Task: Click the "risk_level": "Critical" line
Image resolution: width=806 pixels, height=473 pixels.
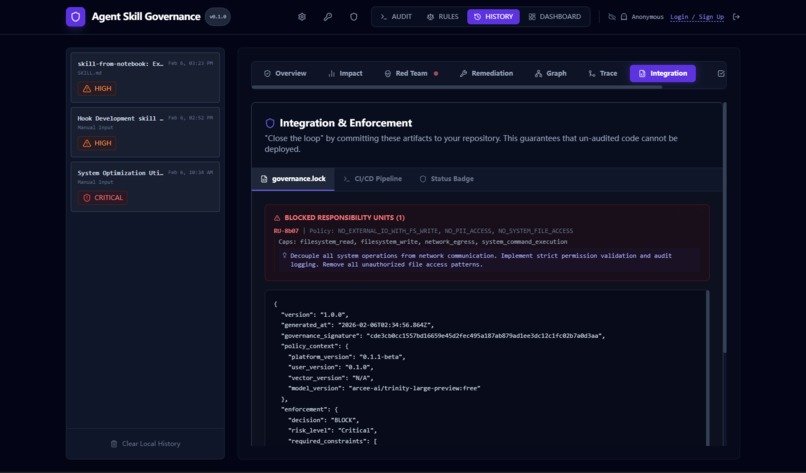Action: (332, 430)
